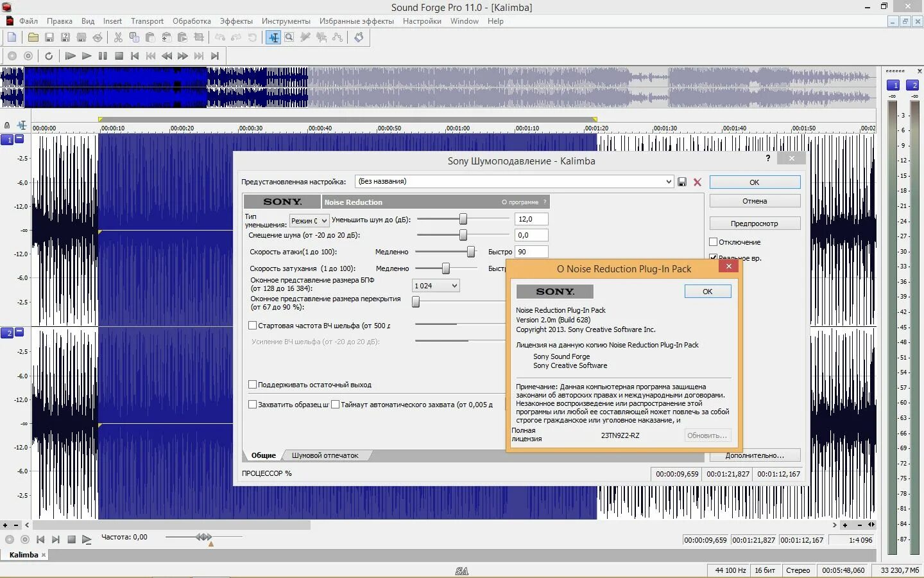Image resolution: width=924 pixels, height=578 pixels.
Task: Select the Общие tab
Action: coord(263,455)
